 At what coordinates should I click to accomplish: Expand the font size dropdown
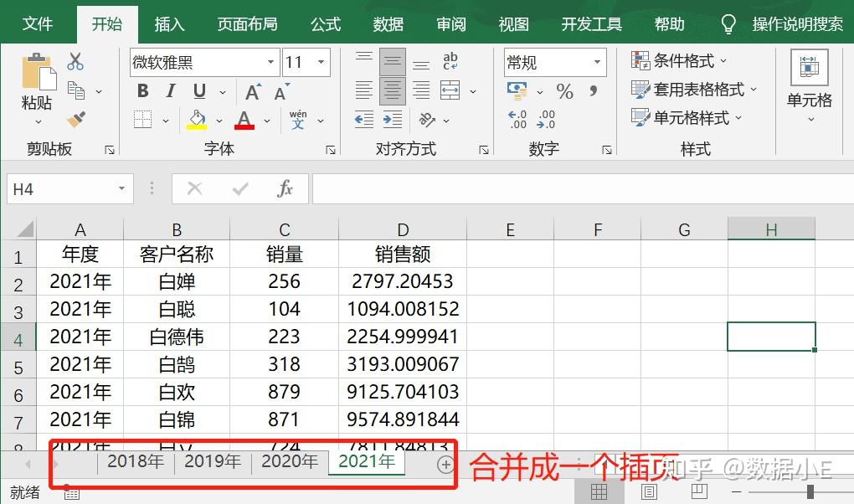pyautogui.click(x=322, y=62)
